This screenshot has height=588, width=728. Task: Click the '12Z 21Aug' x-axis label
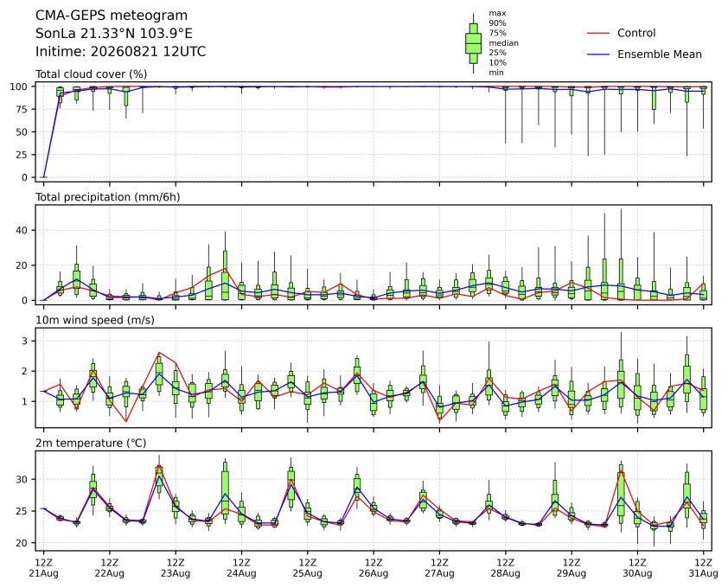(43, 568)
